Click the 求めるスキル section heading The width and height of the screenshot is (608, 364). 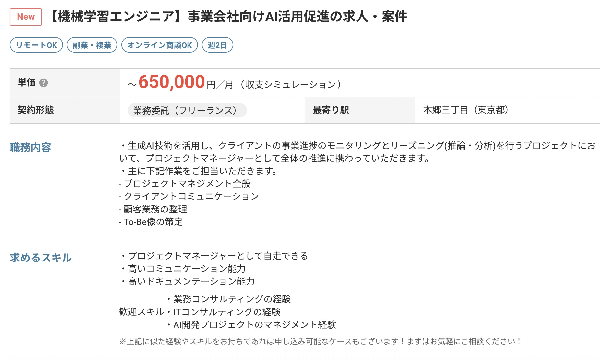pyautogui.click(x=41, y=258)
